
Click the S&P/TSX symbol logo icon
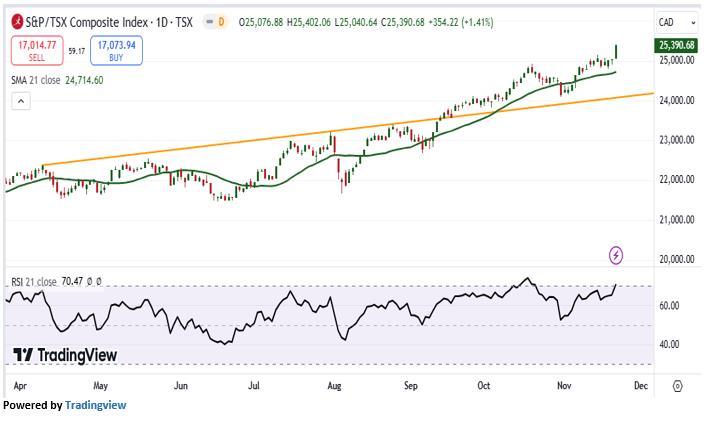17,21
